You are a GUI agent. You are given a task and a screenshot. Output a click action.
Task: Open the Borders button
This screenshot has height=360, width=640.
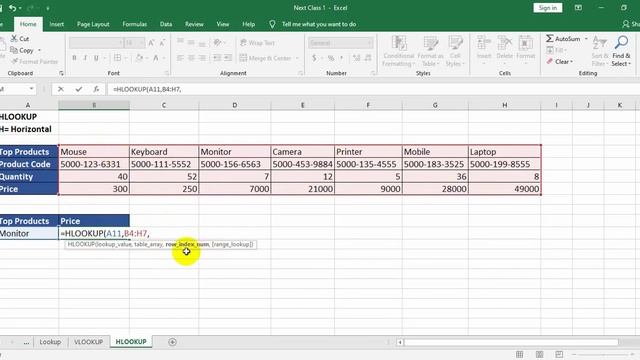118,58
